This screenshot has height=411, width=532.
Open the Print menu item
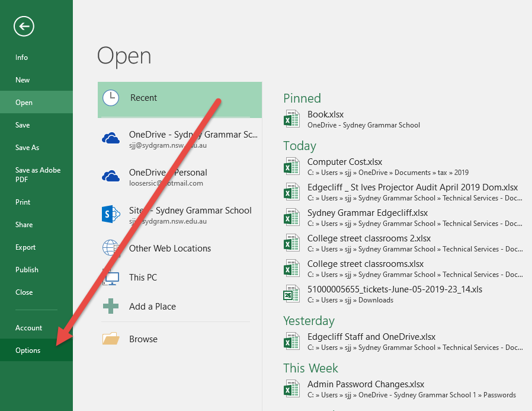coord(36,202)
